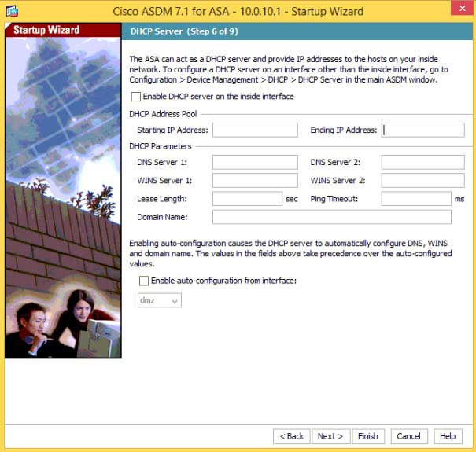Close the Startup Wizard window

463,8
